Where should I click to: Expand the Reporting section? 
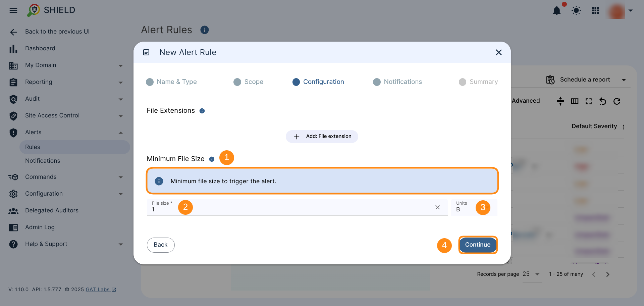121,83
